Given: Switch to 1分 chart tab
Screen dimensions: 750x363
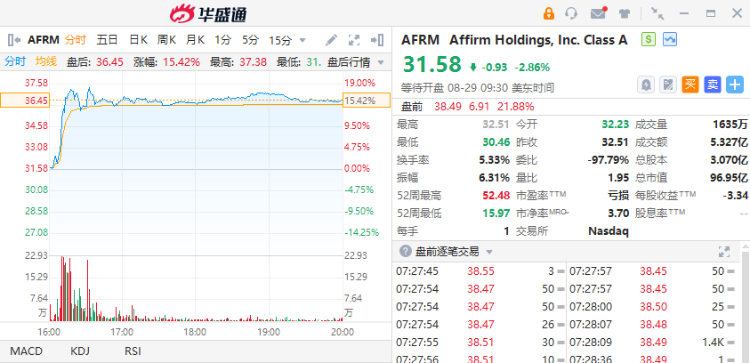Looking at the screenshot, I should click(222, 40).
